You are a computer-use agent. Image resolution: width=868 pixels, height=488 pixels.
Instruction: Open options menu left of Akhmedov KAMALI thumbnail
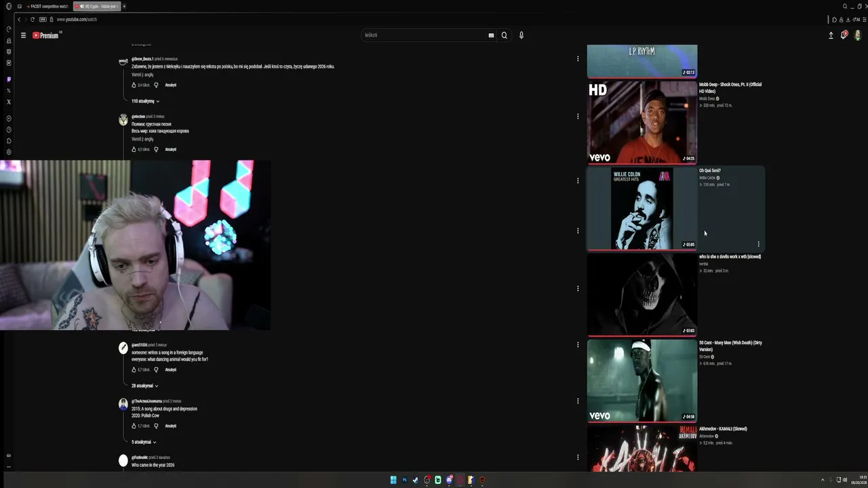578,457
